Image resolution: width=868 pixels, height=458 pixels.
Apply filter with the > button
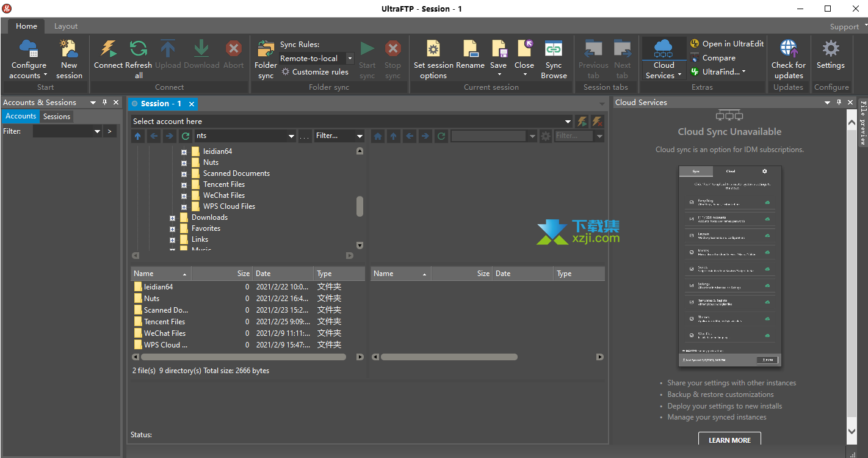click(x=110, y=131)
